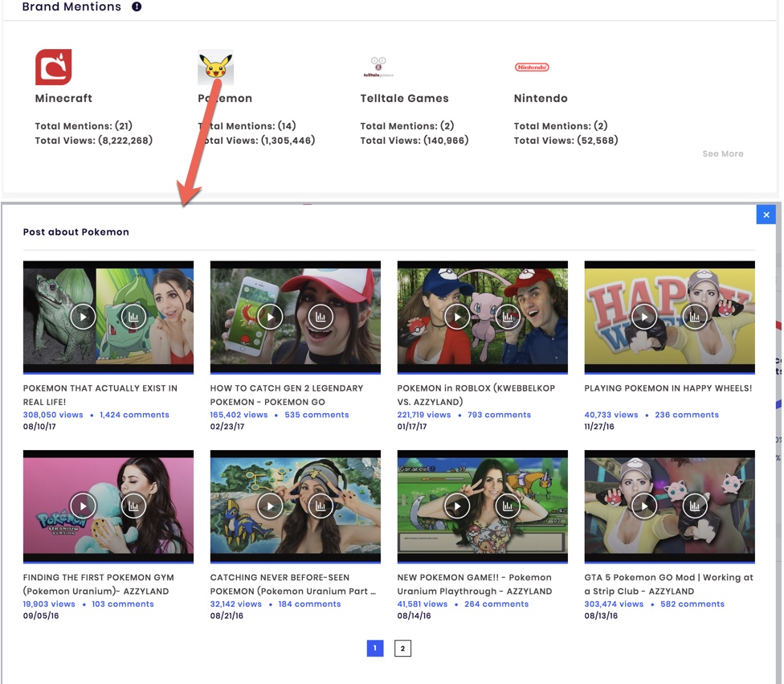Click '41,581 views' stat

[x=423, y=604]
